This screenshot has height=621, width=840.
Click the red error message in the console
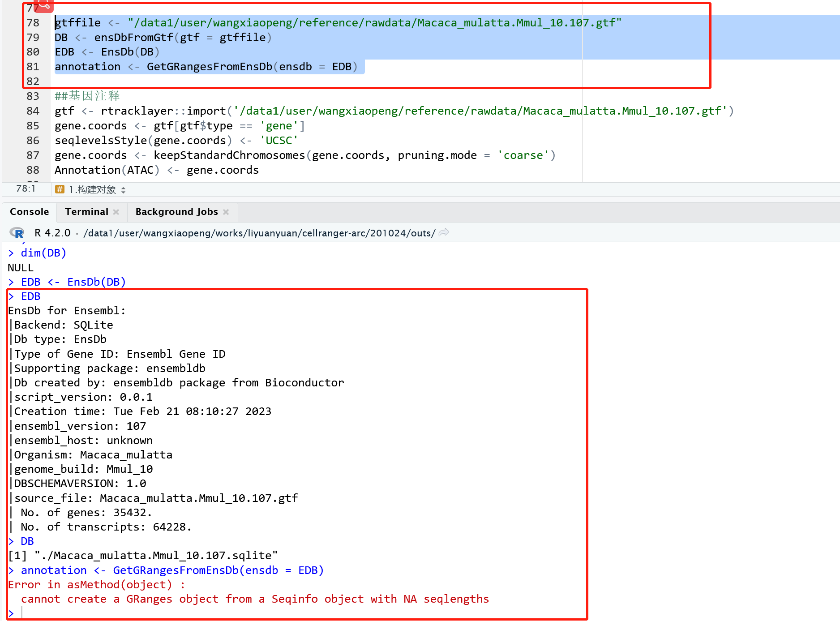point(179,591)
